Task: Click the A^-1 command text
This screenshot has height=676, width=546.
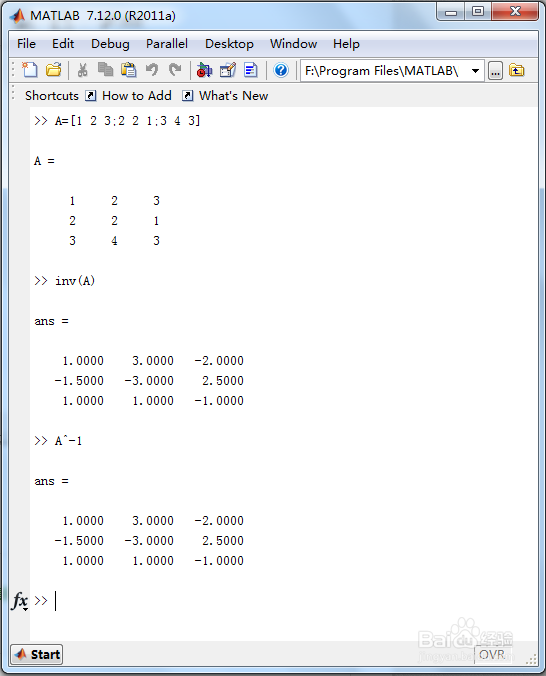Action: point(68,441)
